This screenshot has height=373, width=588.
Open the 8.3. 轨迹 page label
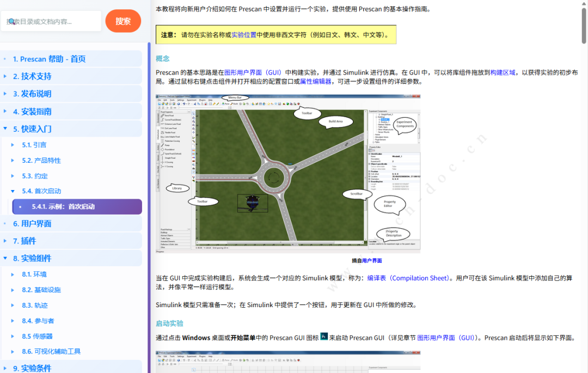34,305
